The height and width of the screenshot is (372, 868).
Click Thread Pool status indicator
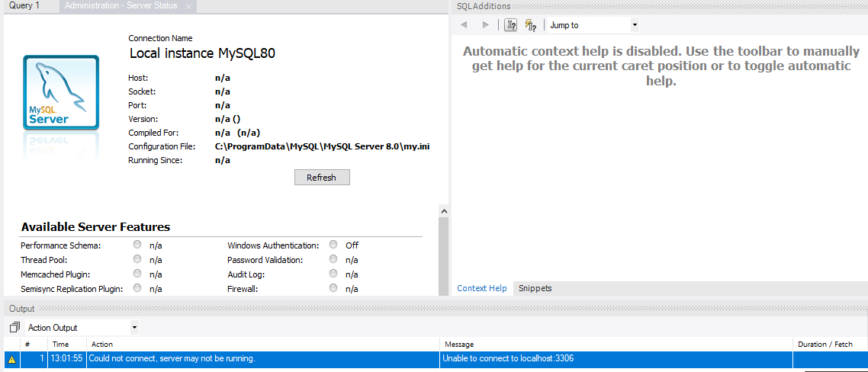[x=137, y=259]
